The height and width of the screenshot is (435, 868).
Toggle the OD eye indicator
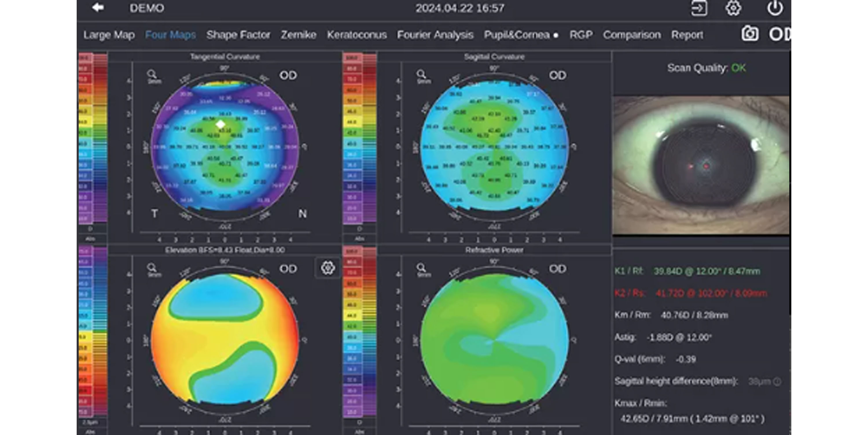(779, 34)
